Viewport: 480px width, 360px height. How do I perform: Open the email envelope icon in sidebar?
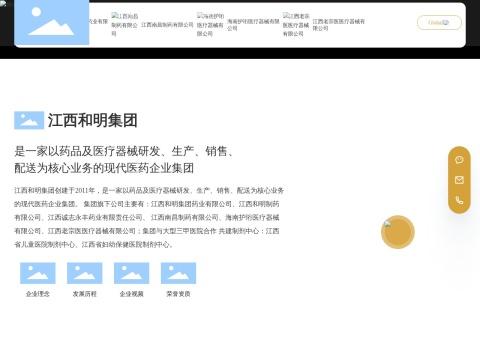[x=459, y=180]
